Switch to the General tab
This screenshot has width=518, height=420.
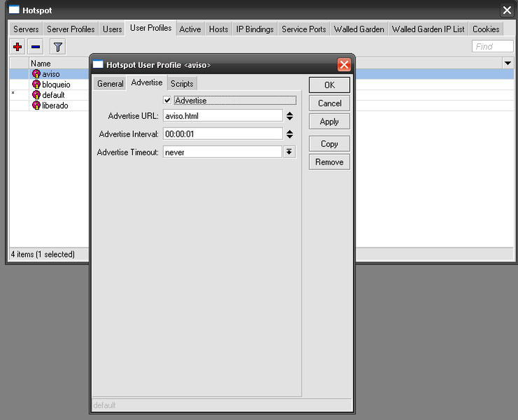coord(111,83)
